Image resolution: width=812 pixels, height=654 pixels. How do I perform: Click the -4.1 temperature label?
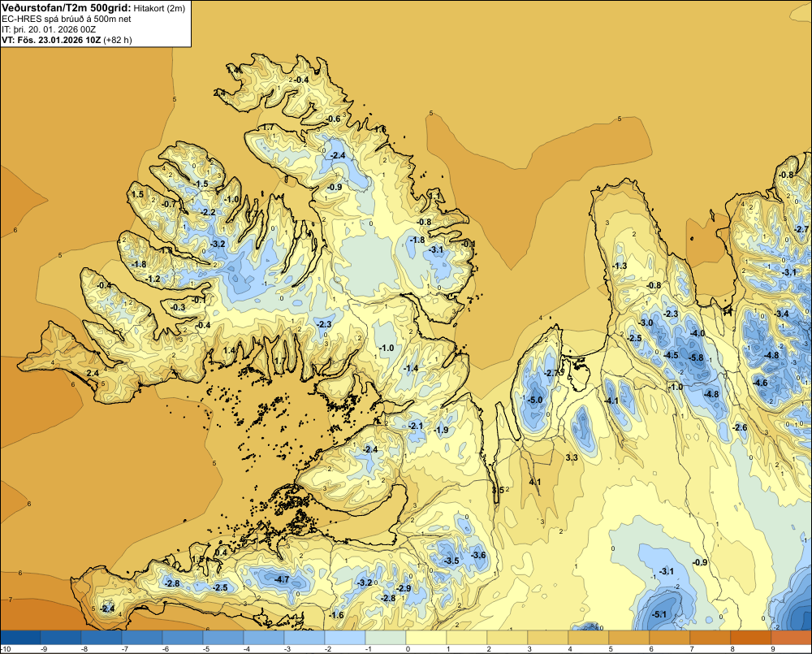coord(611,401)
